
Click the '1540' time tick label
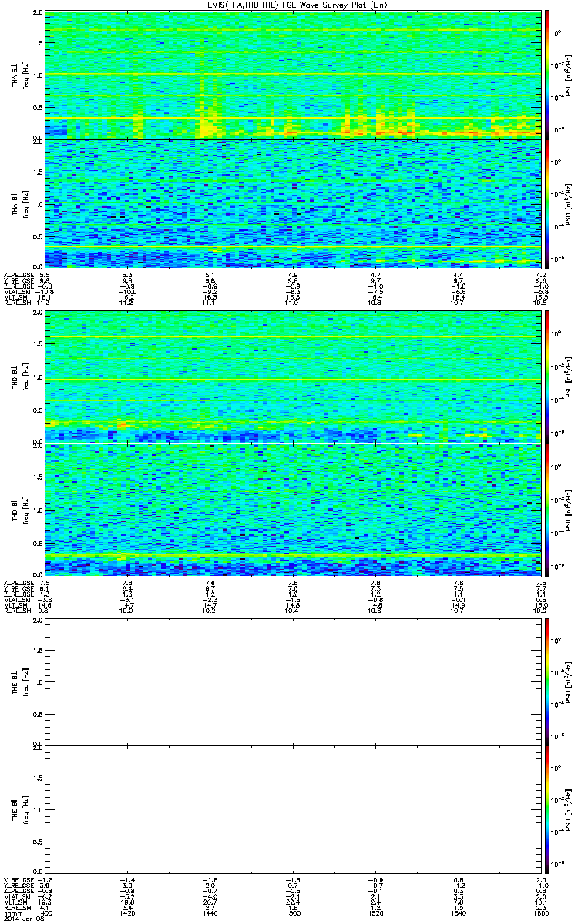point(458,912)
